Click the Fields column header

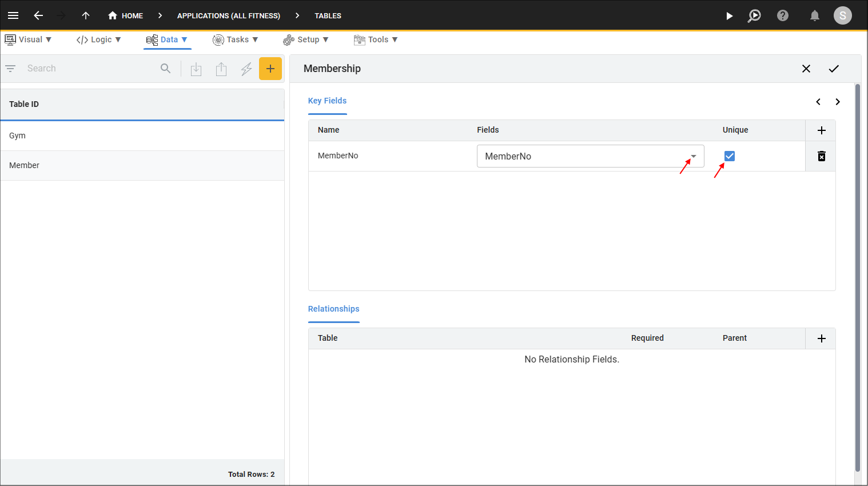point(488,130)
